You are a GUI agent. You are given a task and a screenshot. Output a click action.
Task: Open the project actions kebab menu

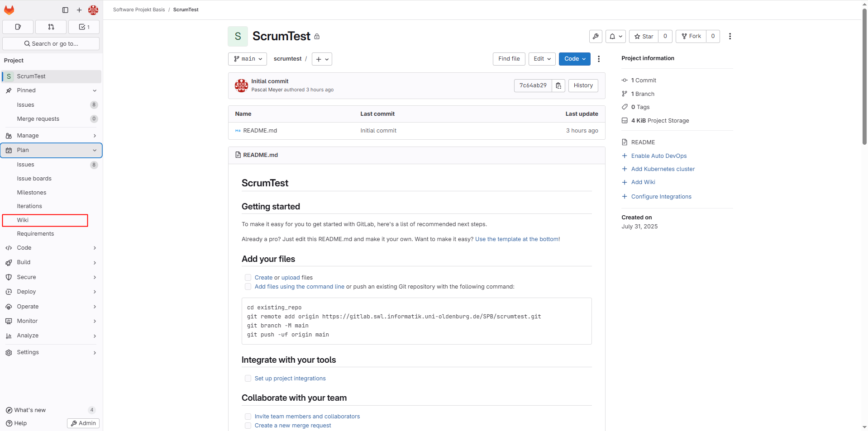(x=730, y=36)
